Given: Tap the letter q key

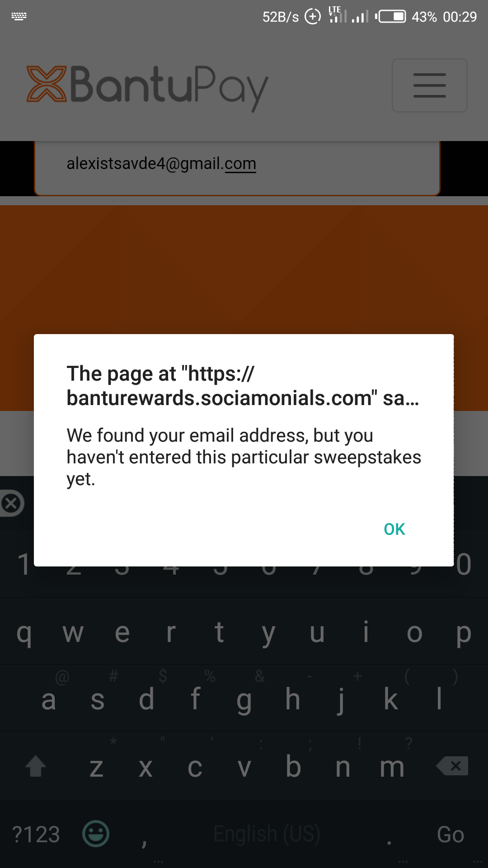Looking at the screenshot, I should 24,632.
